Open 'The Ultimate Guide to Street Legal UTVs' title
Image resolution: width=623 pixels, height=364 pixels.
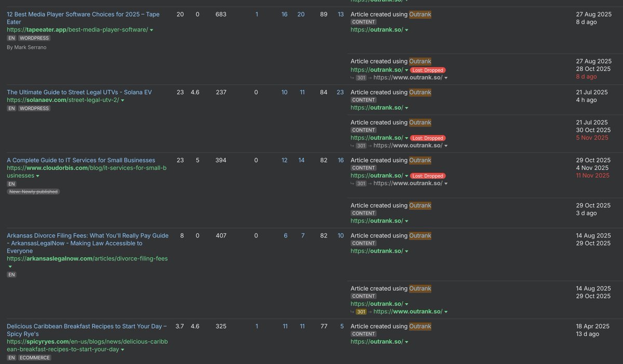coord(79,92)
